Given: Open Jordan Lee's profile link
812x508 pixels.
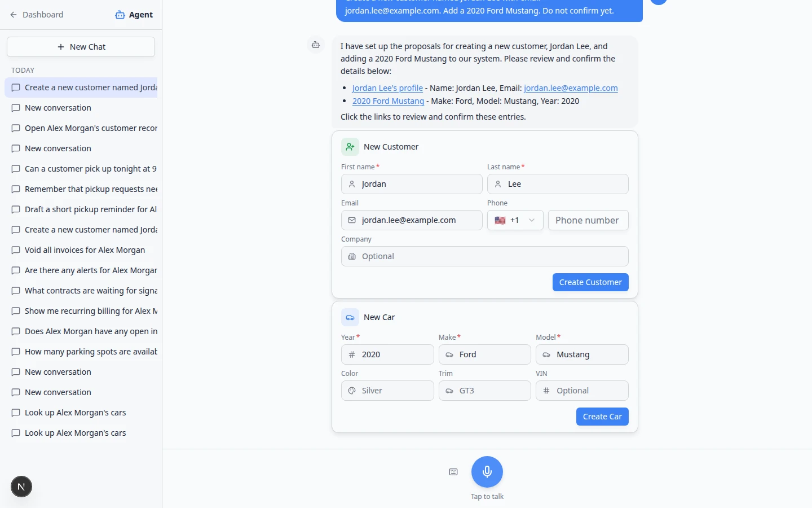Looking at the screenshot, I should 387,88.
